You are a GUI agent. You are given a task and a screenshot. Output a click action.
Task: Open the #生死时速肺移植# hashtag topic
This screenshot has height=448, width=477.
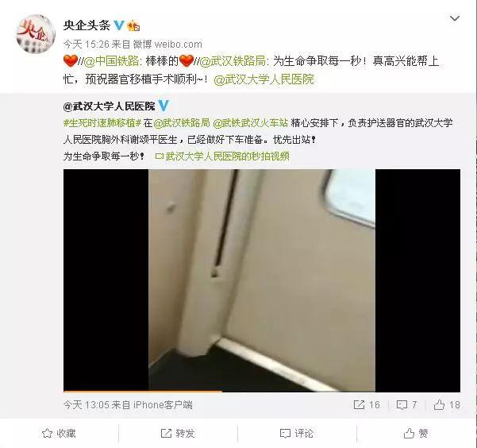pos(102,123)
